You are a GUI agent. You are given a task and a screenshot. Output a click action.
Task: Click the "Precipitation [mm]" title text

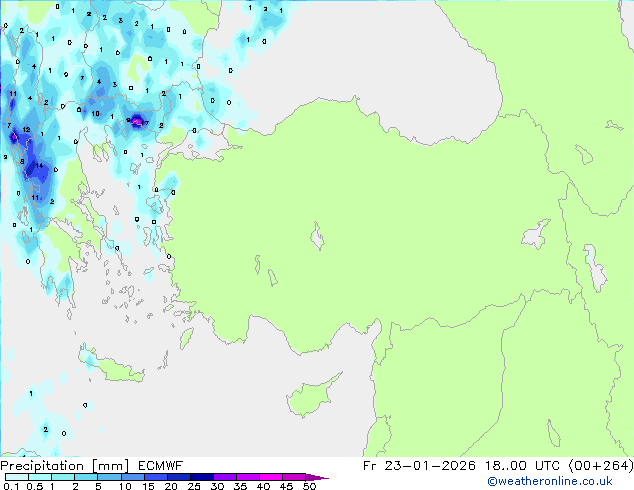coord(65,466)
